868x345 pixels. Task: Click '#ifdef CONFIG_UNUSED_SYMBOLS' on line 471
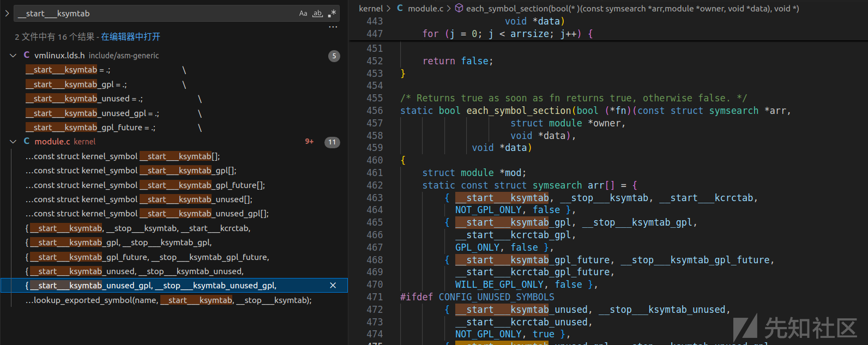point(477,297)
